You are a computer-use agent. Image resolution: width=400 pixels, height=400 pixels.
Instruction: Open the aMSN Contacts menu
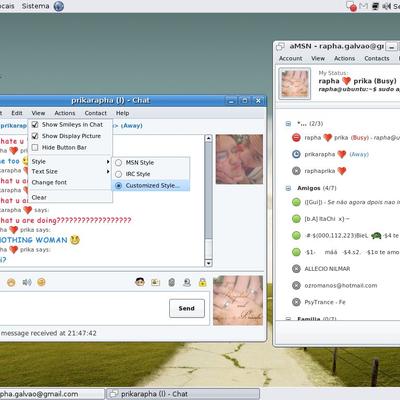(377, 58)
